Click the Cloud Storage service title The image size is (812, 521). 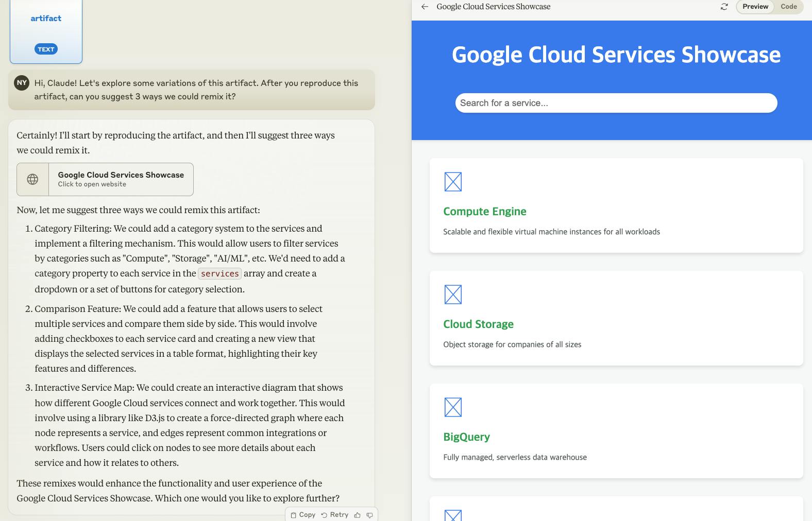point(478,324)
